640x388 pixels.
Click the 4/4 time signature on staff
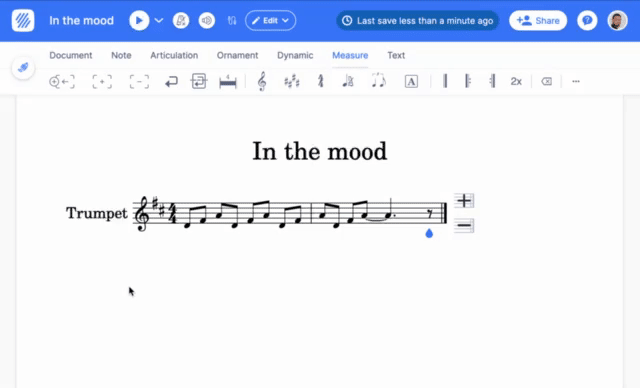click(x=173, y=213)
